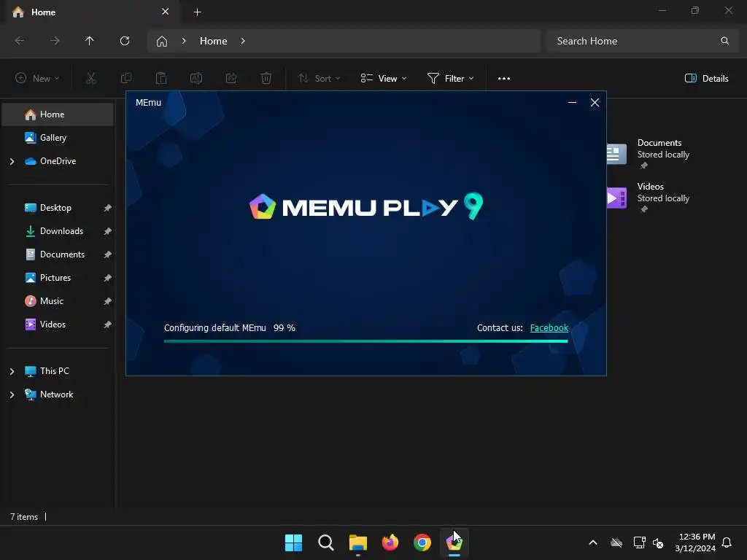Image resolution: width=747 pixels, height=560 pixels.
Task: Click the Paste toolbar icon
Action: tap(161, 78)
